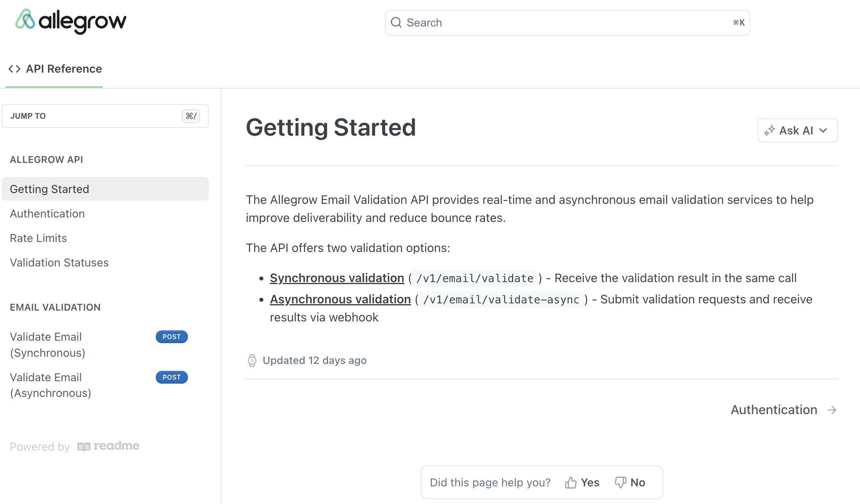Click the ALLEGROW API section heading
This screenshot has width=860, height=504.
click(47, 160)
